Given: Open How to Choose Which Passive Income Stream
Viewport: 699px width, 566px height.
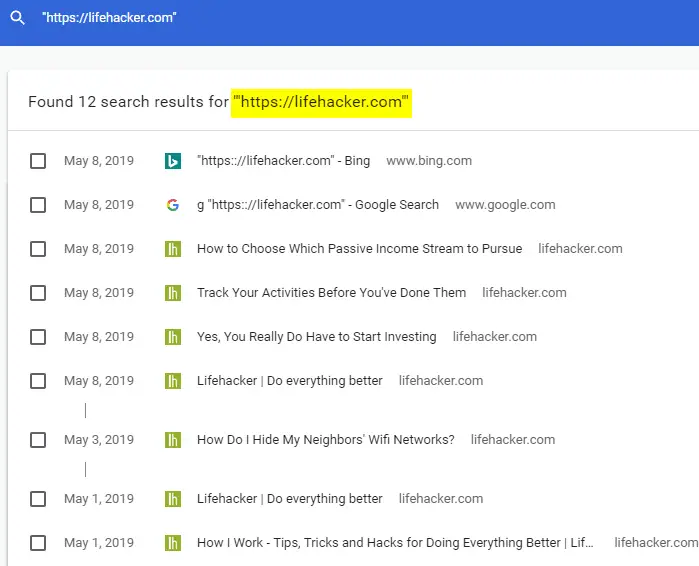Looking at the screenshot, I should click(x=359, y=249).
